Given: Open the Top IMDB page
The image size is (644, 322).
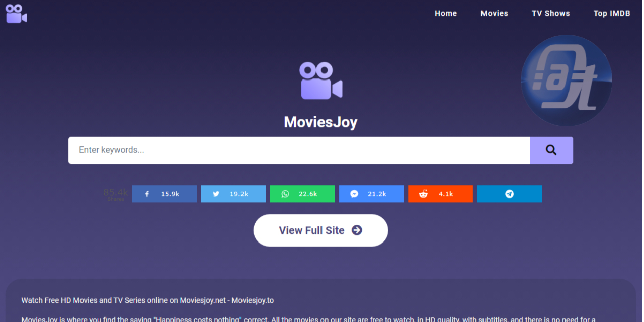Looking at the screenshot, I should point(612,14).
